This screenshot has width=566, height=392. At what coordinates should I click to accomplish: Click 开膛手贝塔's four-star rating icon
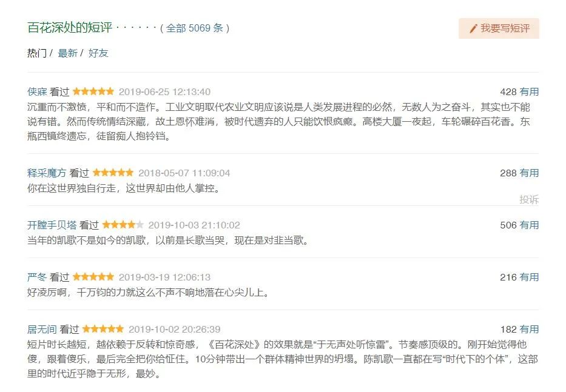pos(123,225)
